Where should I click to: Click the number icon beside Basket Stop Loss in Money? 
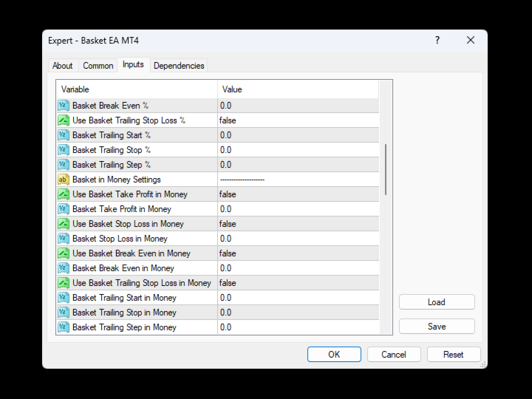point(64,239)
